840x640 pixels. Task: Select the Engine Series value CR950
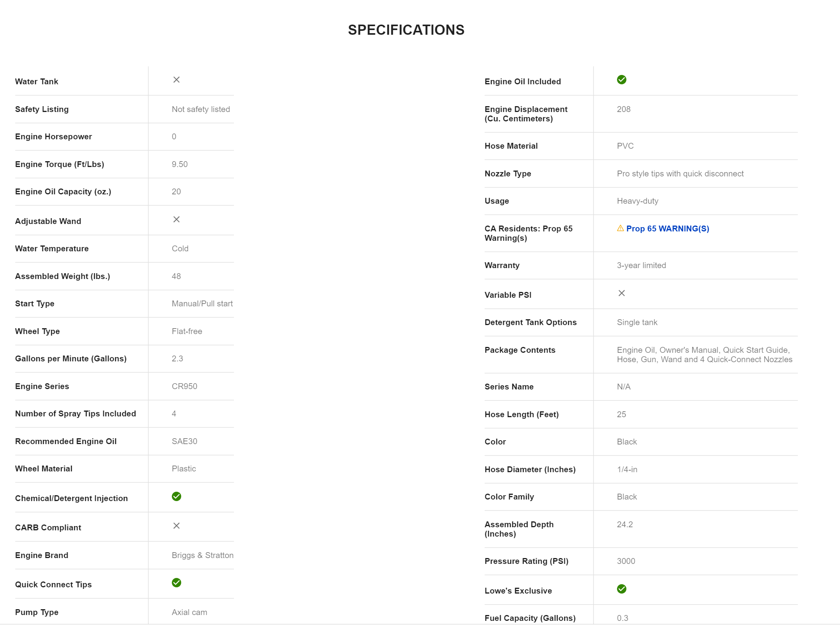184,386
